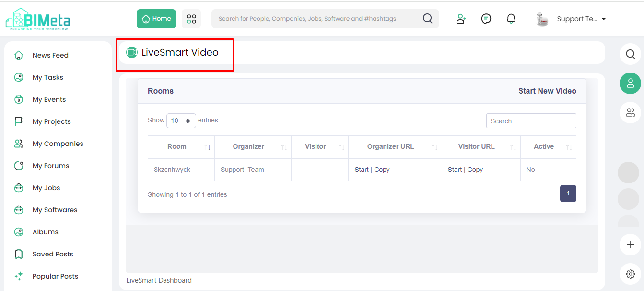Screen dimensions: 644x291
Task: Click the search magnifier in top bar
Action: (x=428, y=19)
